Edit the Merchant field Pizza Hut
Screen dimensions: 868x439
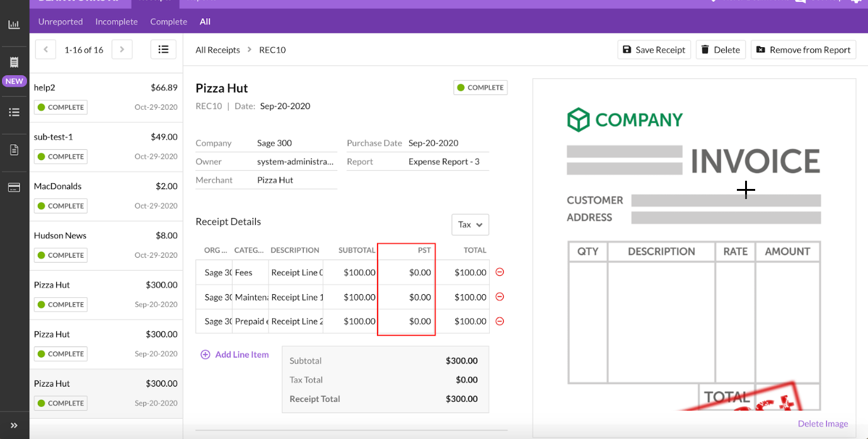(x=296, y=180)
